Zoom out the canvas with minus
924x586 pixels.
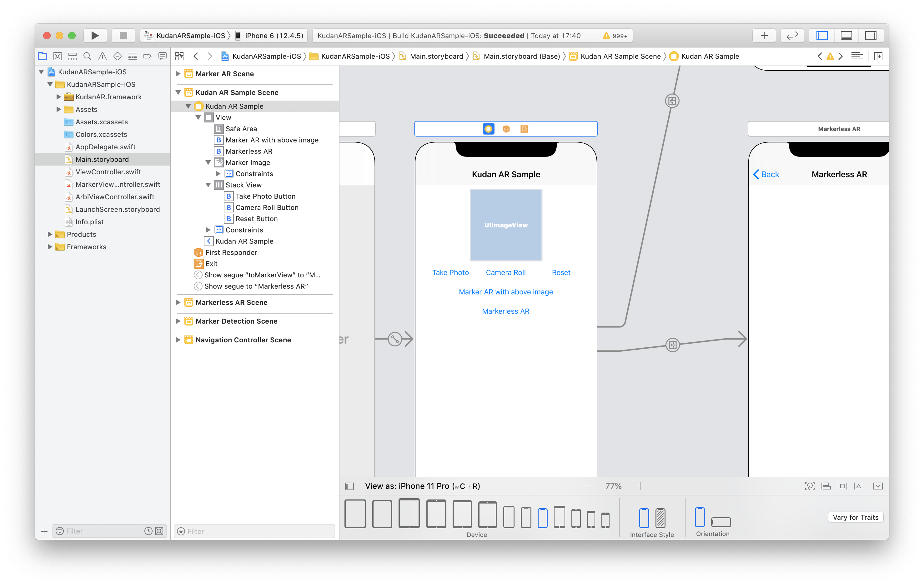587,486
